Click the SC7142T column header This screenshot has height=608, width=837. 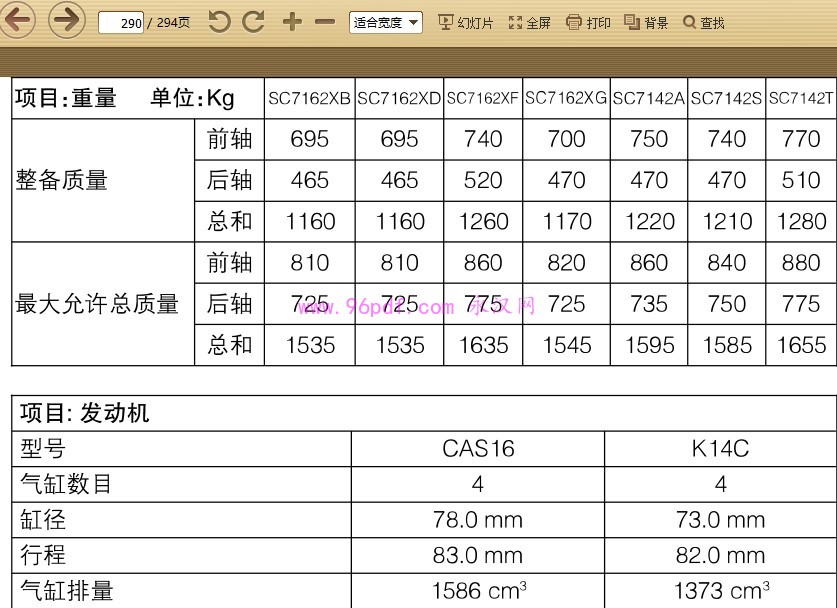801,99
